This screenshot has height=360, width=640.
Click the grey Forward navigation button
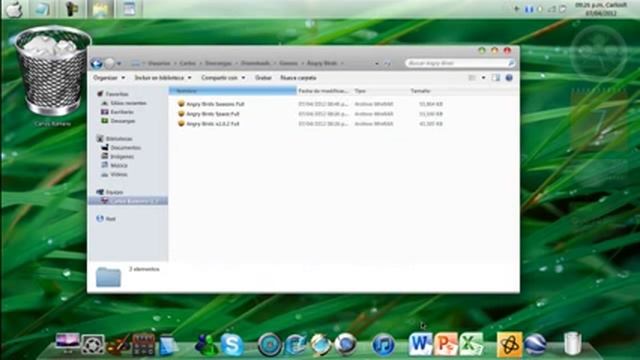109,63
